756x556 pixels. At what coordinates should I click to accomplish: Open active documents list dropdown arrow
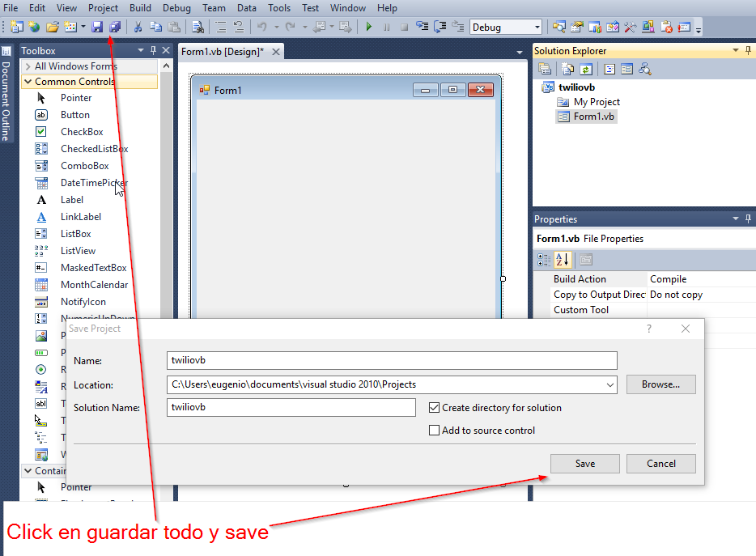(x=520, y=52)
